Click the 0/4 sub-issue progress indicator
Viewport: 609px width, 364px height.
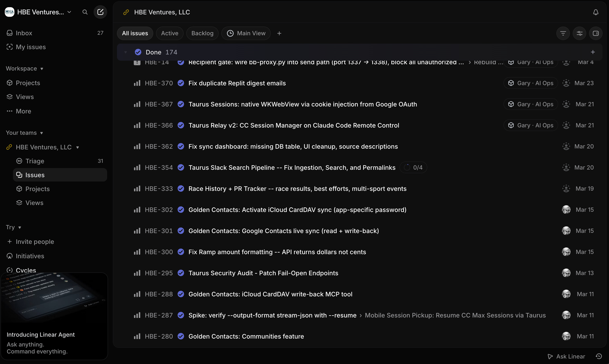[413, 168]
